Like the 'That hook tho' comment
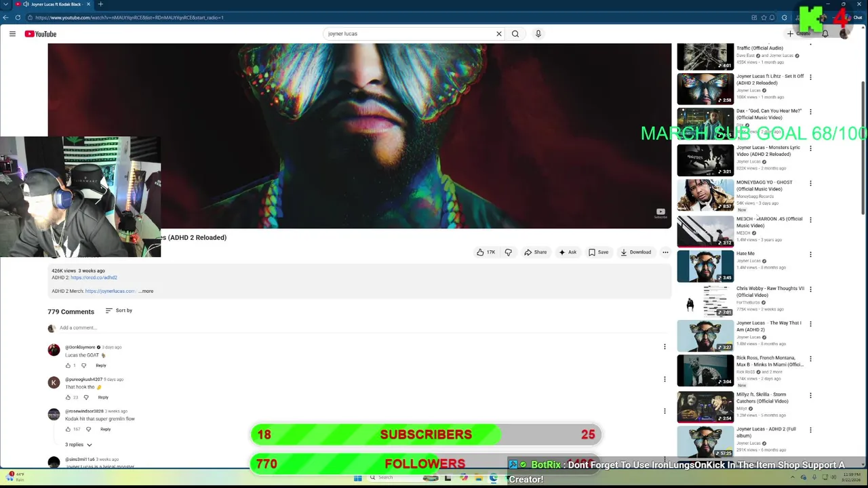This screenshot has height=488, width=868. pyautogui.click(x=68, y=397)
